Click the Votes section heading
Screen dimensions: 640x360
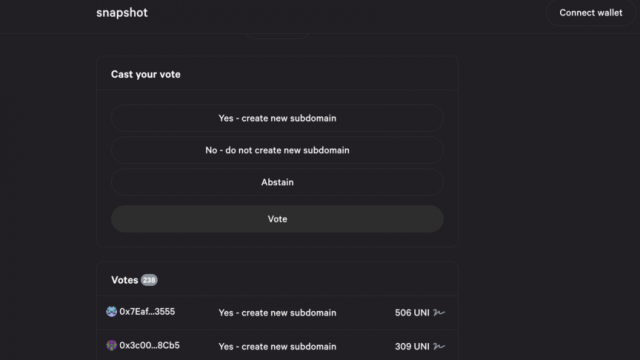(124, 280)
